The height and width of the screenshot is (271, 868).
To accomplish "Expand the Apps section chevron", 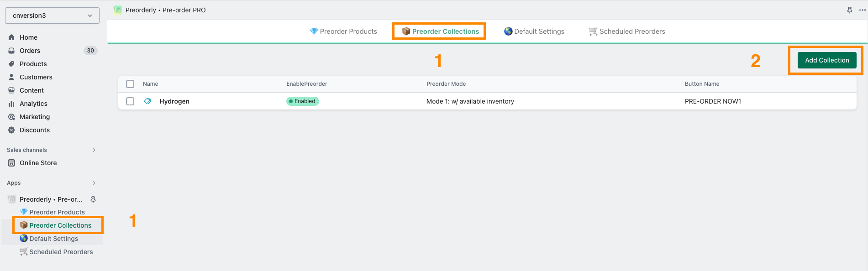I will (94, 183).
